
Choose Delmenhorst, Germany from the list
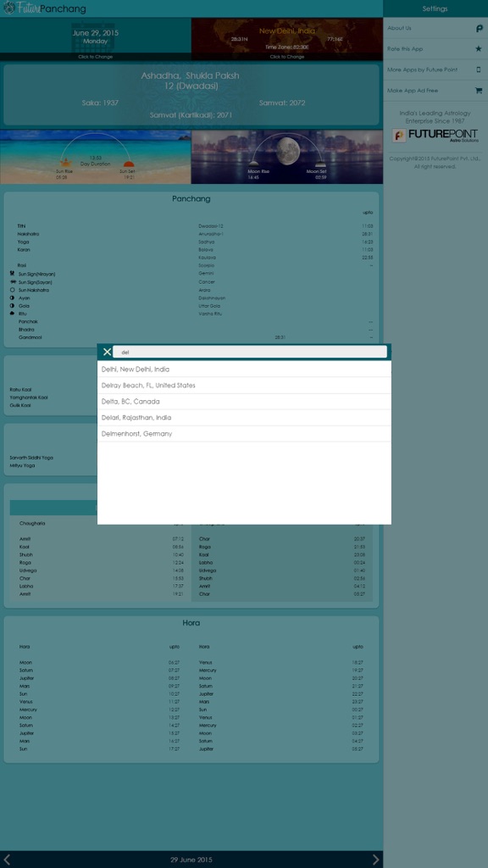click(244, 433)
